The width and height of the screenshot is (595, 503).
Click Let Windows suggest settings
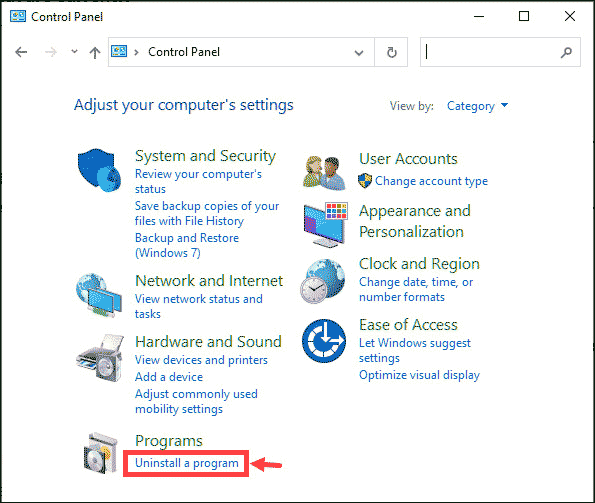pos(415,351)
